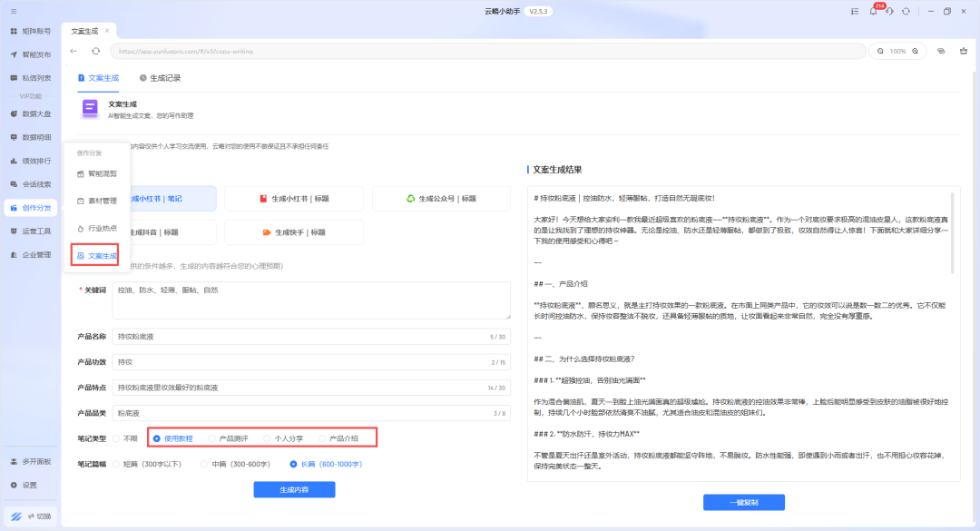Go back using the browser back arrow
This screenshot has height=531, width=980.
pos(73,51)
